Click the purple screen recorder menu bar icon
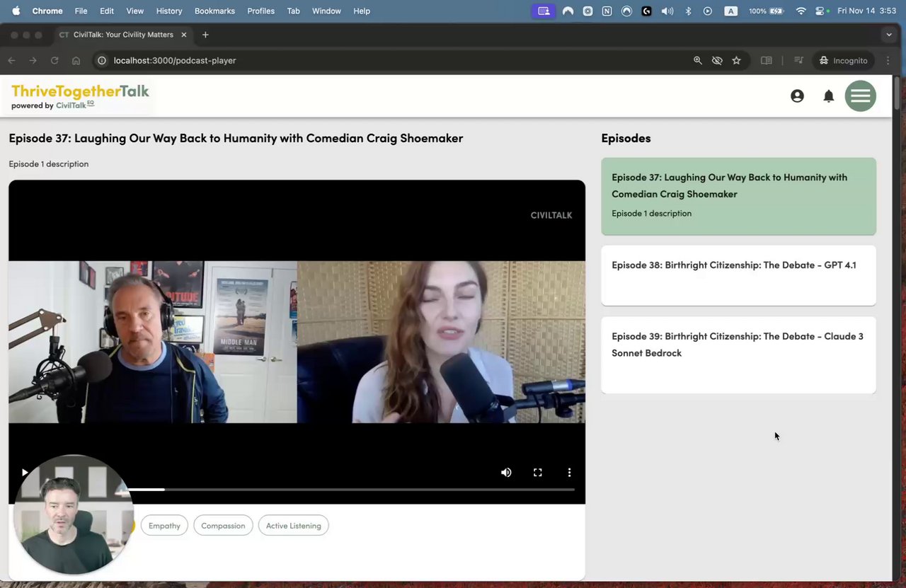The width and height of the screenshot is (906, 588). coord(544,11)
